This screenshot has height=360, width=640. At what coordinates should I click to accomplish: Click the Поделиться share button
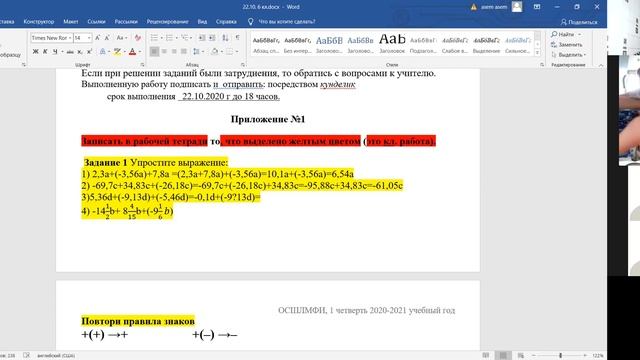pos(579,22)
